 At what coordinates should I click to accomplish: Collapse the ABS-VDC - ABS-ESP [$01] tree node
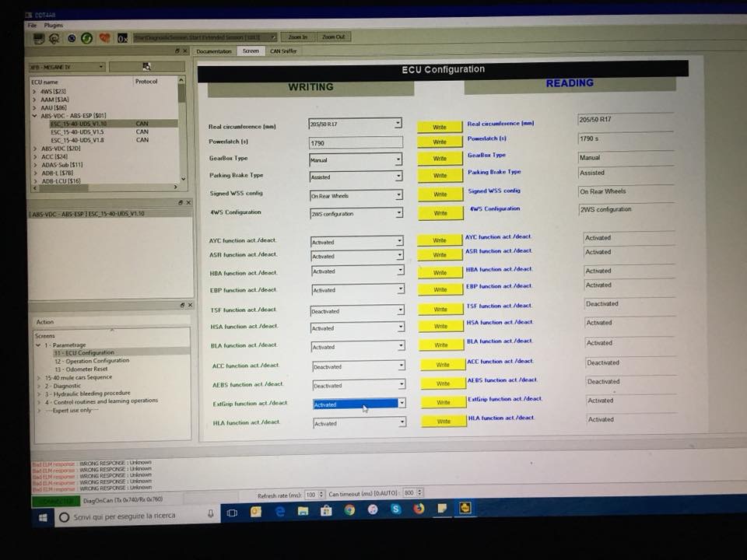coord(34,116)
